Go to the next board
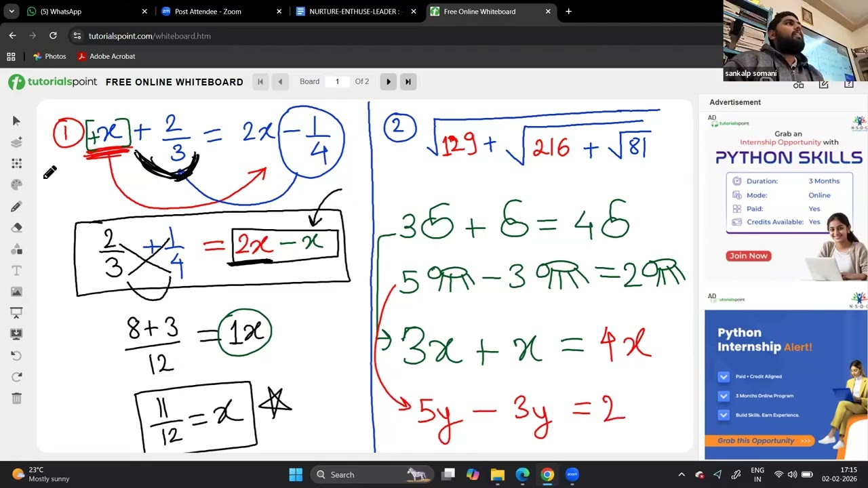This screenshot has height=488, width=868. pyautogui.click(x=388, y=82)
